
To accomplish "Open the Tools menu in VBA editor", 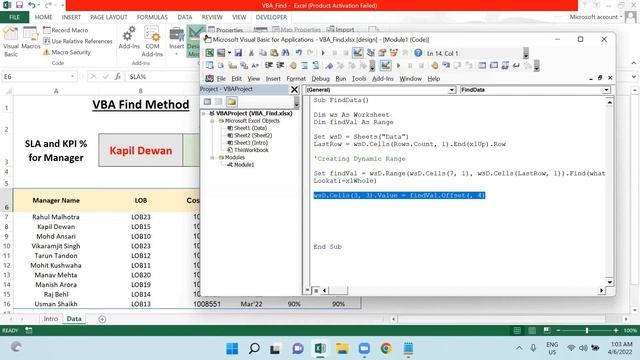I will tap(359, 78).
